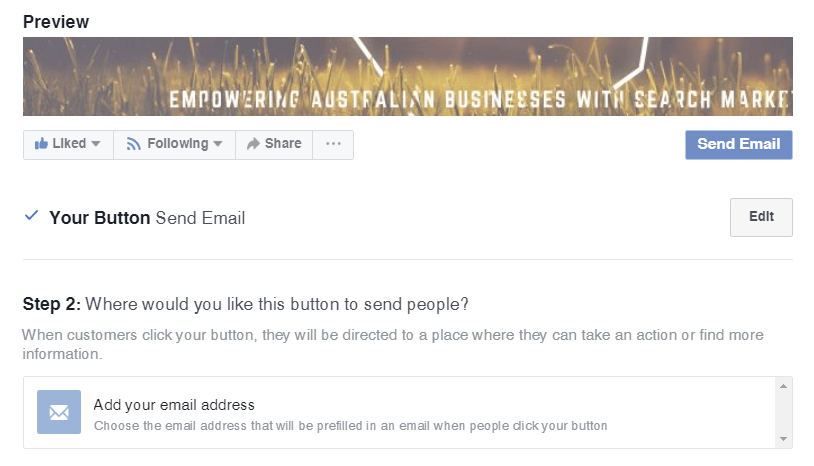Image resolution: width=814 pixels, height=466 pixels.
Task: Click the Liked button label
Action: pyautogui.click(x=69, y=143)
